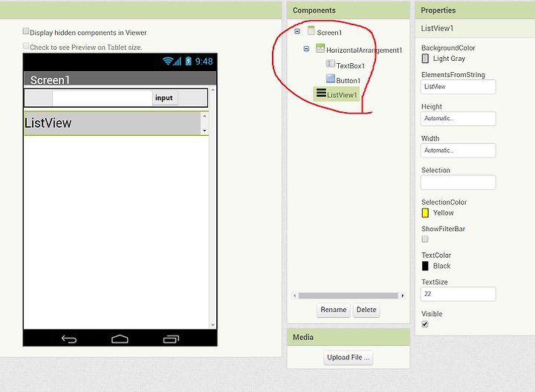Viewport: 535px width, 392px height.
Task: Click the Light Gray color label
Action: click(x=449, y=59)
